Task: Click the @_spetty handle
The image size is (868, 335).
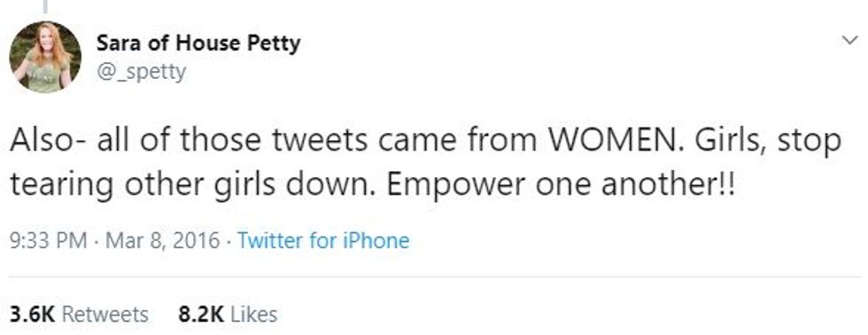Action: [x=141, y=72]
